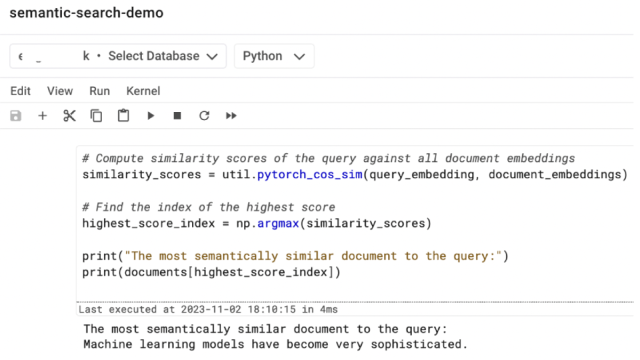This screenshot has width=640, height=360.
Task: Restart the kernel using the circular arrow icon
Action: (204, 116)
